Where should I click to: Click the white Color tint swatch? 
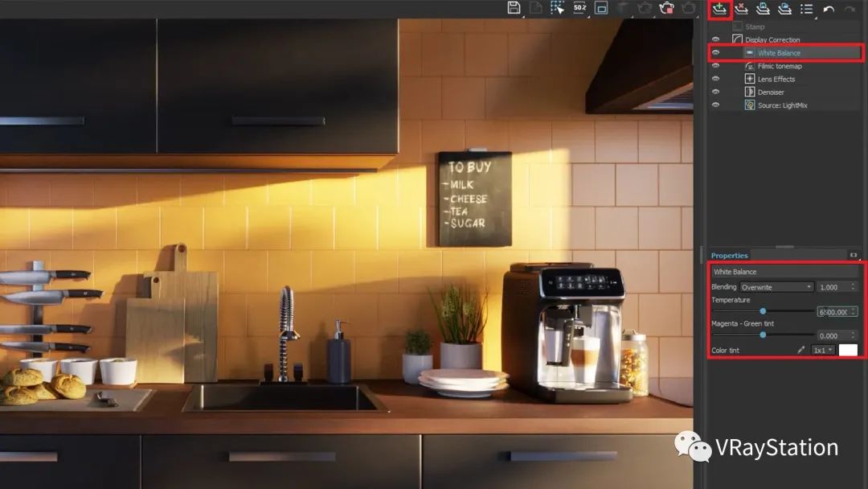pos(848,350)
